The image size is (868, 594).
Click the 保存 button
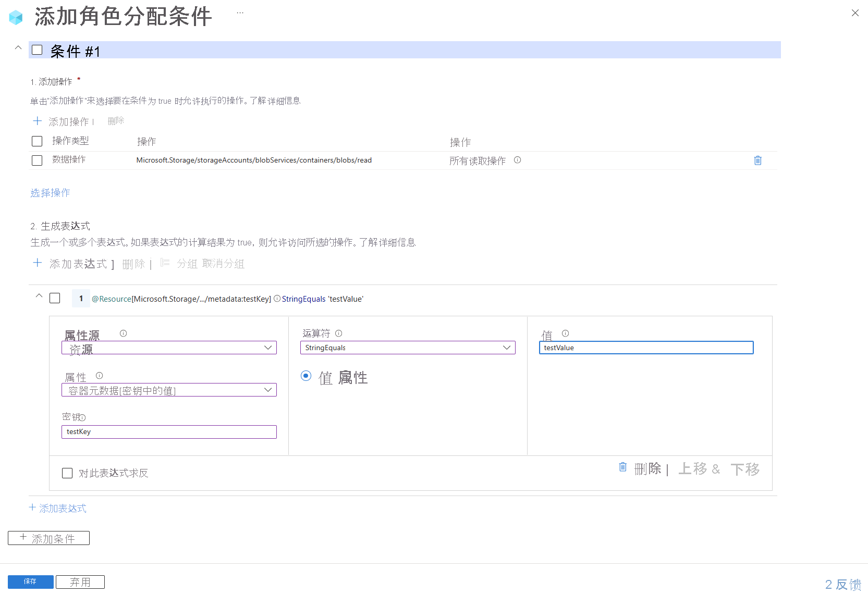tap(30, 581)
